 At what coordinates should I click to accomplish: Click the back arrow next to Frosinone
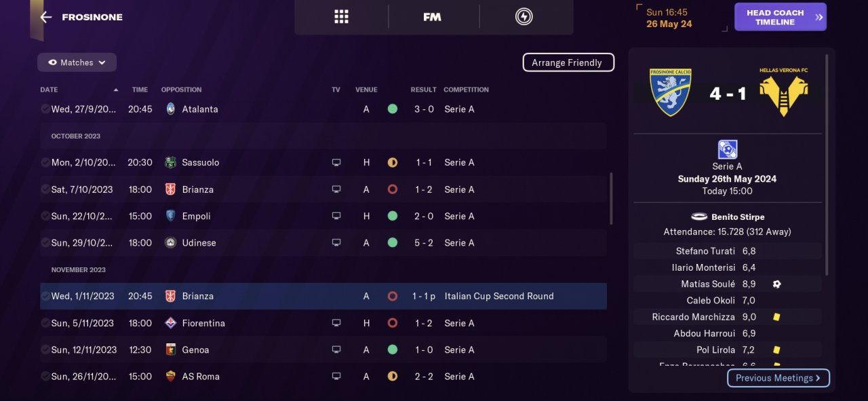click(x=45, y=17)
